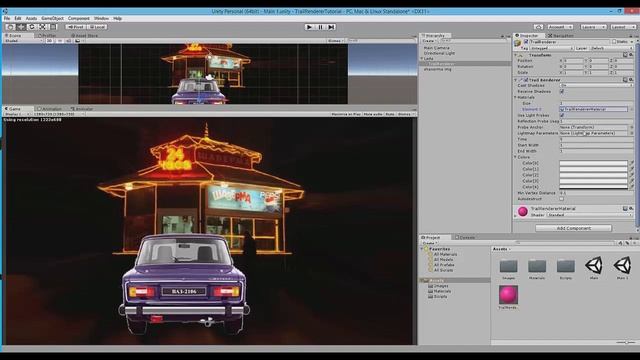Image resolution: width=640 pixels, height=360 pixels.
Task: Toggle the Static checkbox
Action: point(614,42)
